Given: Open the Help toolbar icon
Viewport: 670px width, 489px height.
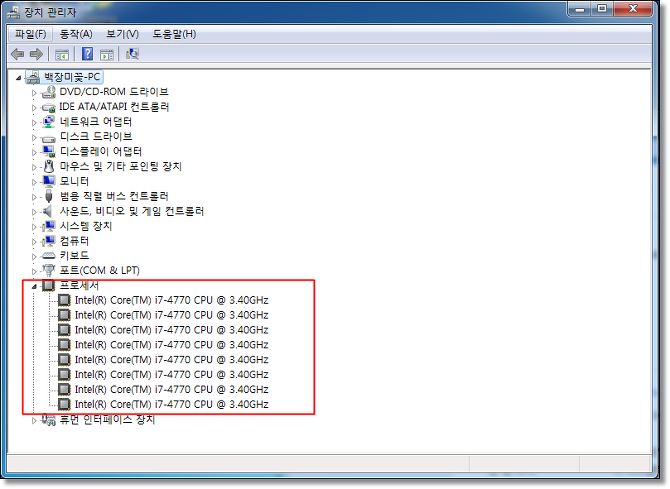Looking at the screenshot, I should 87,54.
